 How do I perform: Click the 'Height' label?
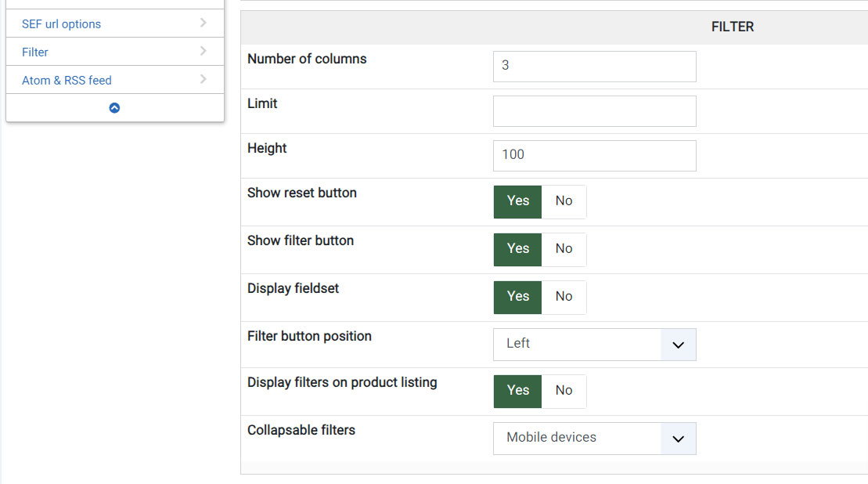tap(267, 149)
